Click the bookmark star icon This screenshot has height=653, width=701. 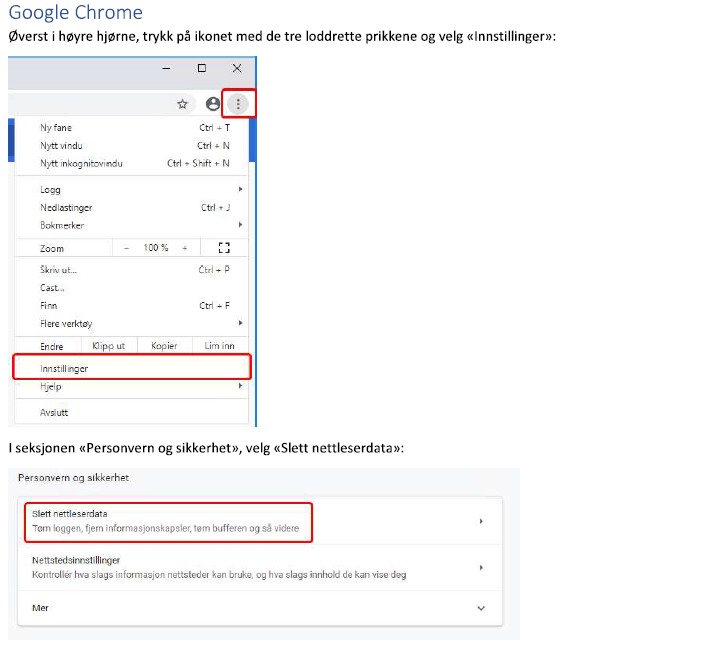(x=182, y=104)
